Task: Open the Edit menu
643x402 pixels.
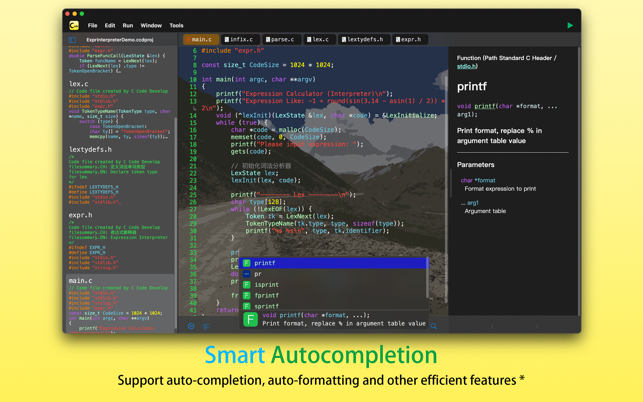Action: coord(110,25)
